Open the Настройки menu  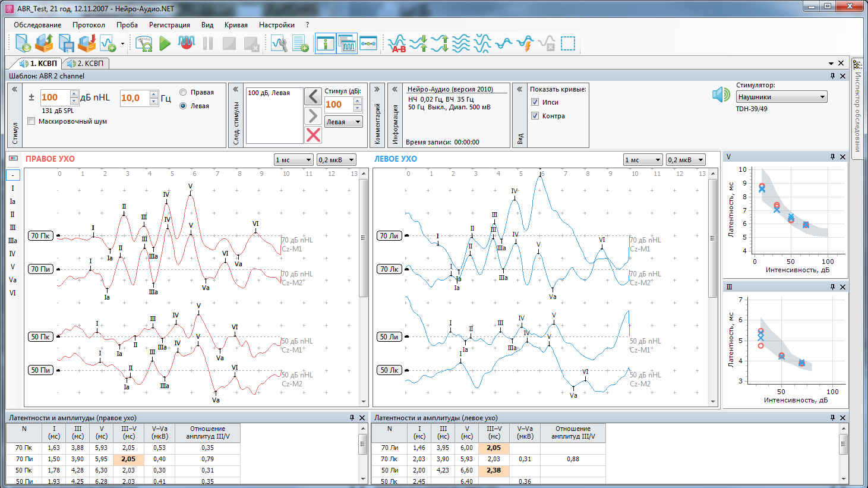tap(277, 25)
